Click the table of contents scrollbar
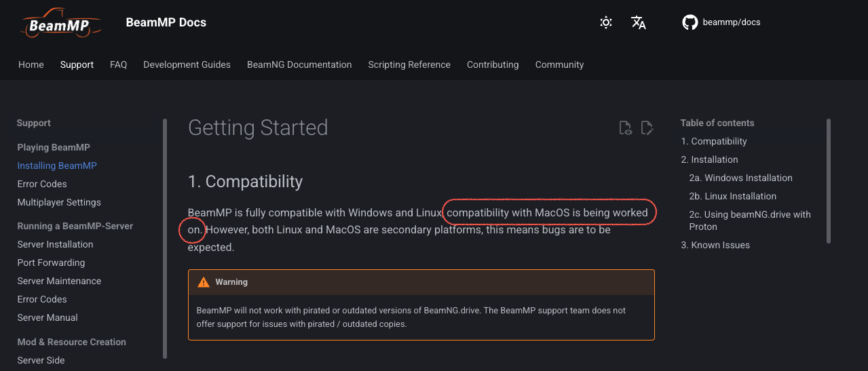Image resolution: width=868 pixels, height=371 pixels. coord(829,181)
